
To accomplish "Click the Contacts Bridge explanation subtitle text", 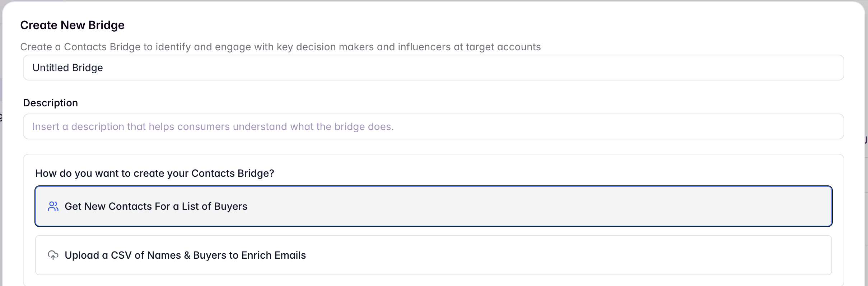I will tap(281, 46).
